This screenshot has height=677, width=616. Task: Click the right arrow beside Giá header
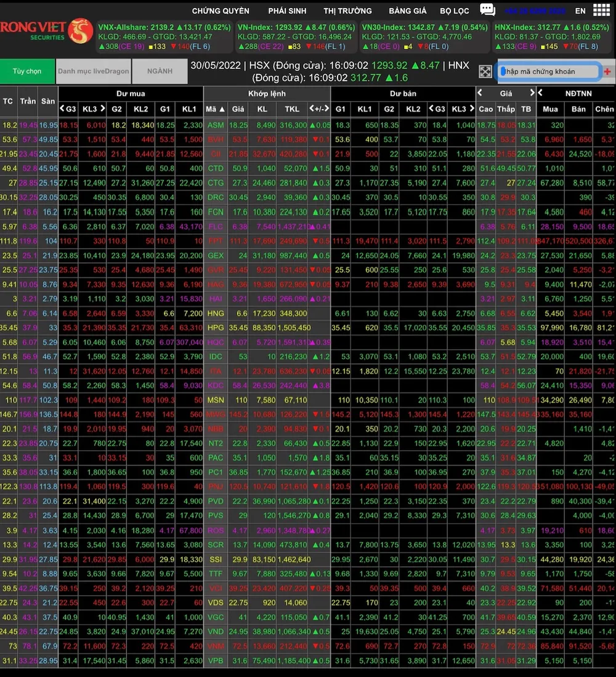(x=532, y=93)
